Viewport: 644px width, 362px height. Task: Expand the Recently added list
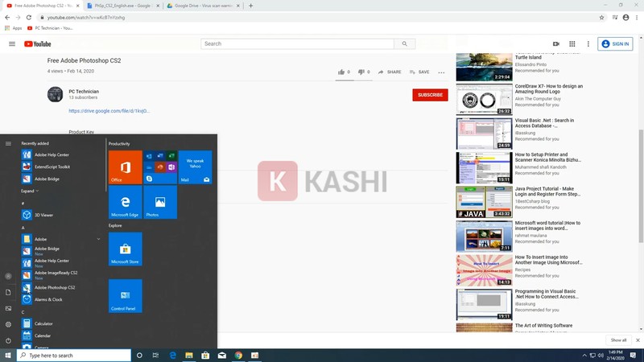click(x=29, y=191)
